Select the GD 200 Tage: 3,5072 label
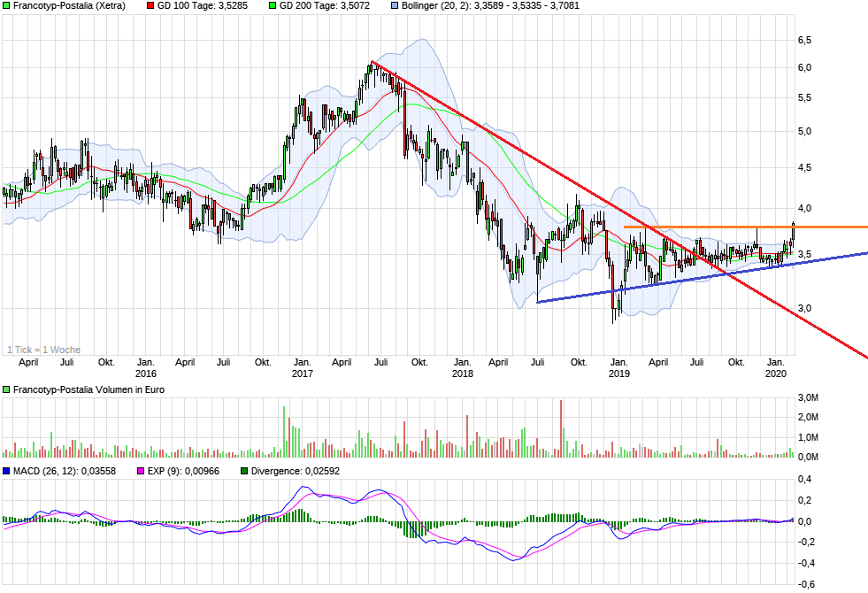The width and height of the screenshot is (868, 593). tap(325, 5)
